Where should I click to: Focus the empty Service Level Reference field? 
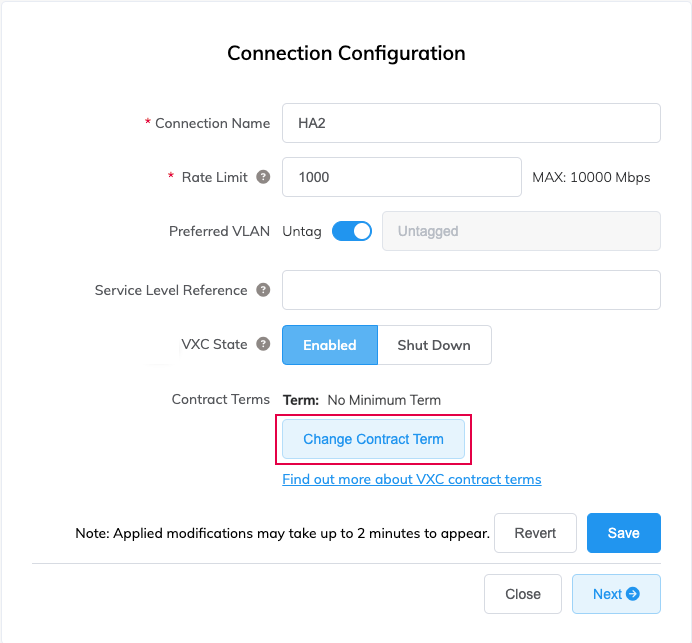(471, 290)
